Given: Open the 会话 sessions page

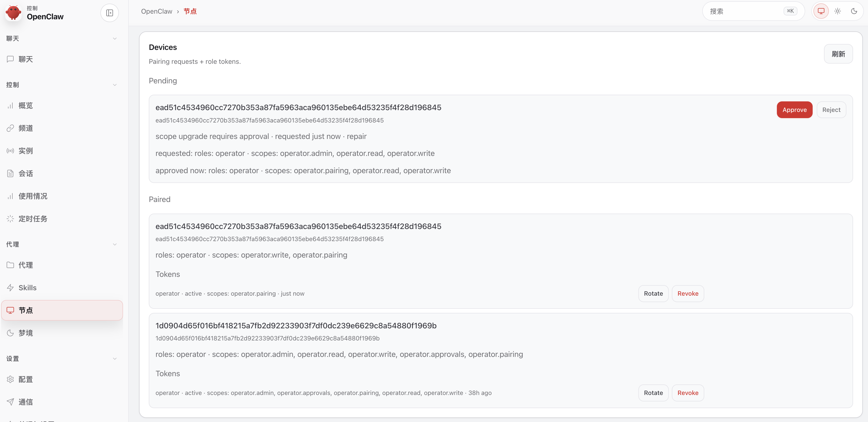Looking at the screenshot, I should (x=62, y=173).
